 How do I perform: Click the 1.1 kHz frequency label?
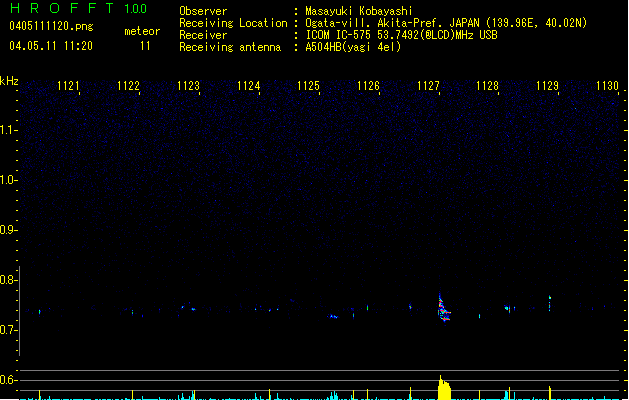[8, 130]
